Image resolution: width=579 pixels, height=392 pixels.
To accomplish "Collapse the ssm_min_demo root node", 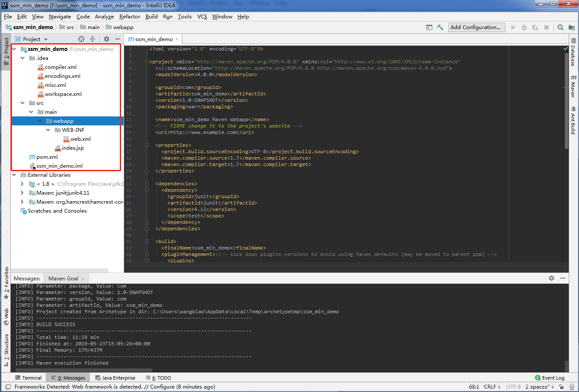I will 14,49.
